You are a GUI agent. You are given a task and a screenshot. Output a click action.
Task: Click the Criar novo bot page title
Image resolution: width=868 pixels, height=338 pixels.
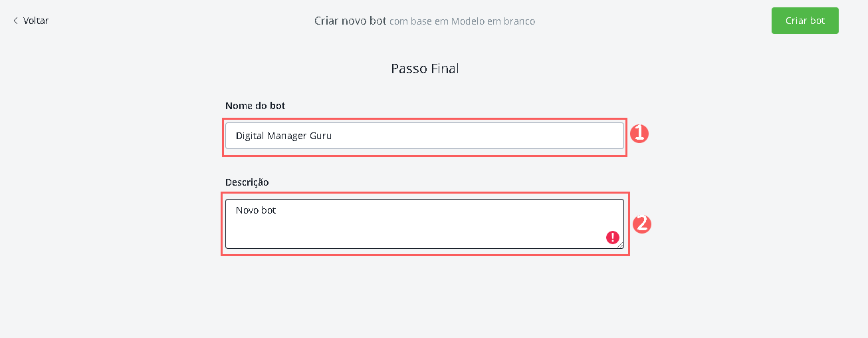point(350,21)
